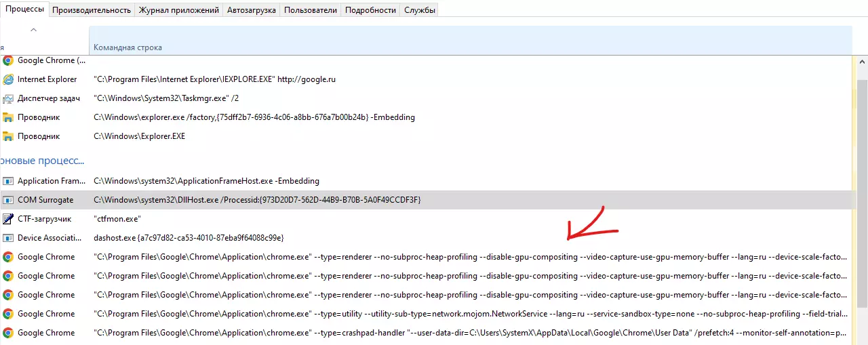
Task: Switch to the Журнал приложений tab
Action: (x=178, y=10)
